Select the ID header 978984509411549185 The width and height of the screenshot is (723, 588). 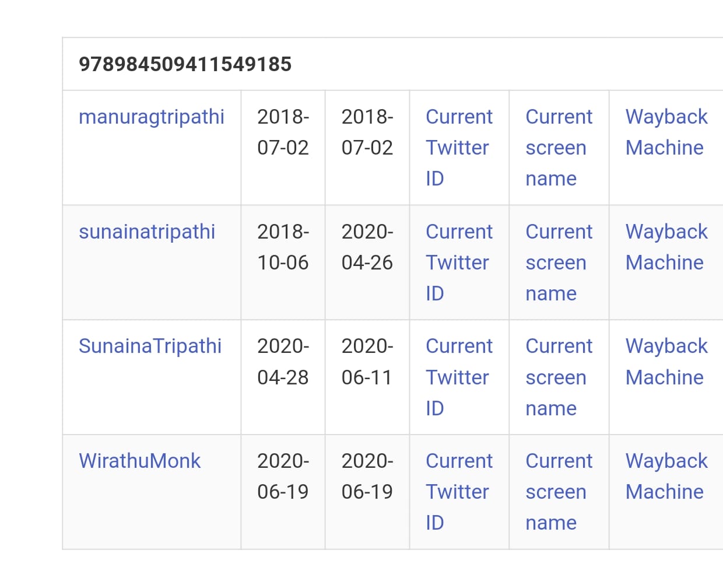[x=185, y=64]
